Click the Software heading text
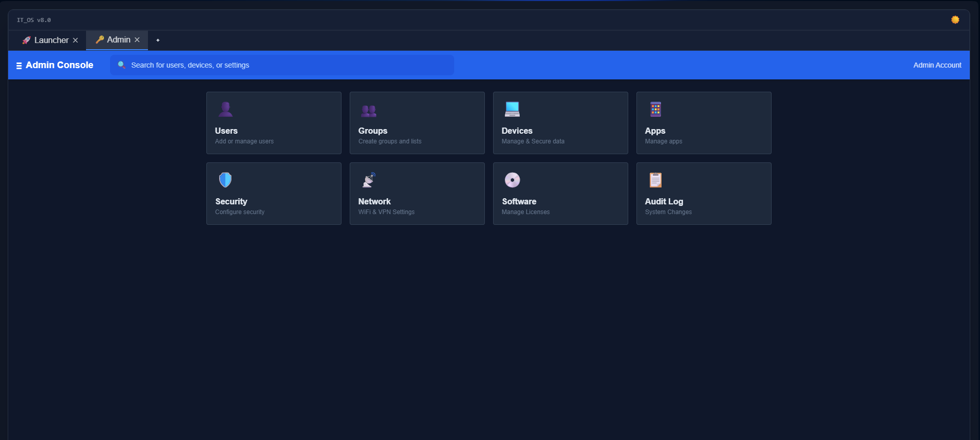Viewport: 980px width, 440px height. [519, 201]
